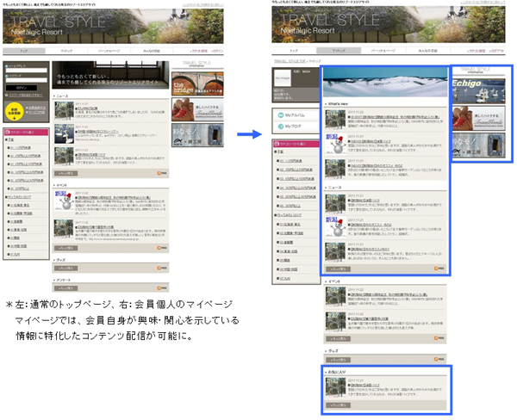The width and height of the screenshot is (517, 420).
Task: Click 'もっと見る' button in left page's イベント section
Action: pos(66,248)
